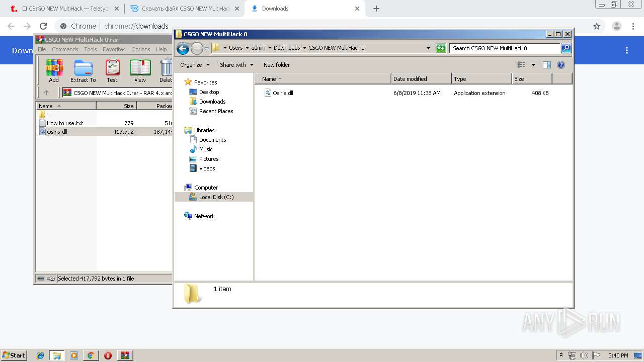
Task: Open Chrome profile avatar icon
Action: click(x=617, y=26)
